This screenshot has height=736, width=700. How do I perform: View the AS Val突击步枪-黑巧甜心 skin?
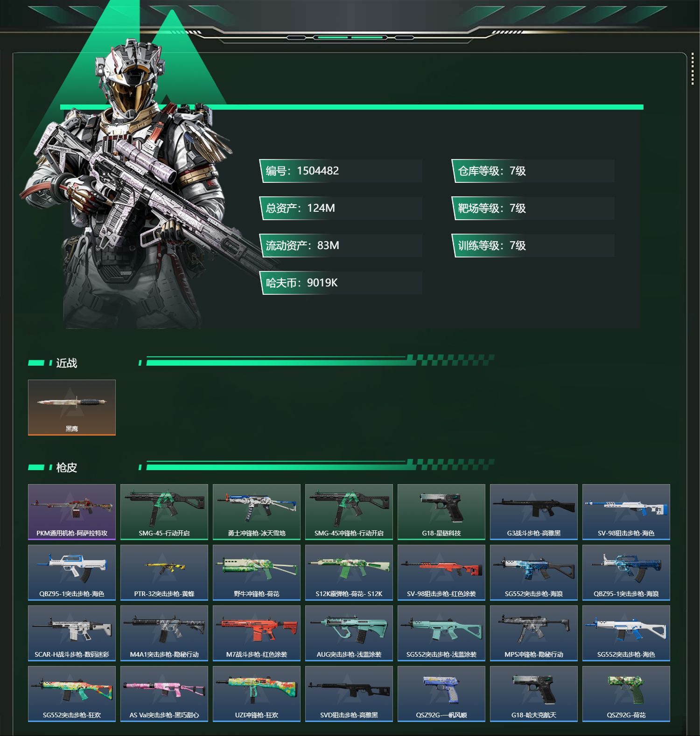coord(164,694)
